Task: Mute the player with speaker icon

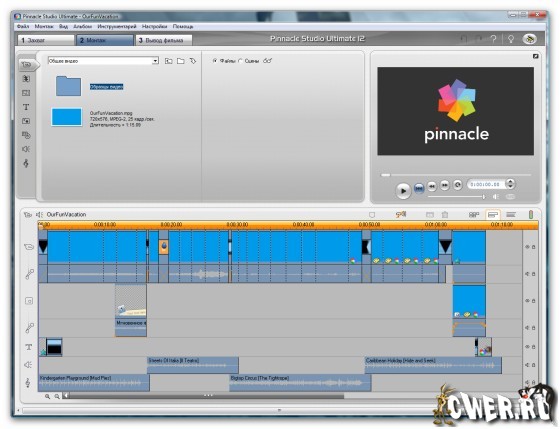Action: click(496, 197)
